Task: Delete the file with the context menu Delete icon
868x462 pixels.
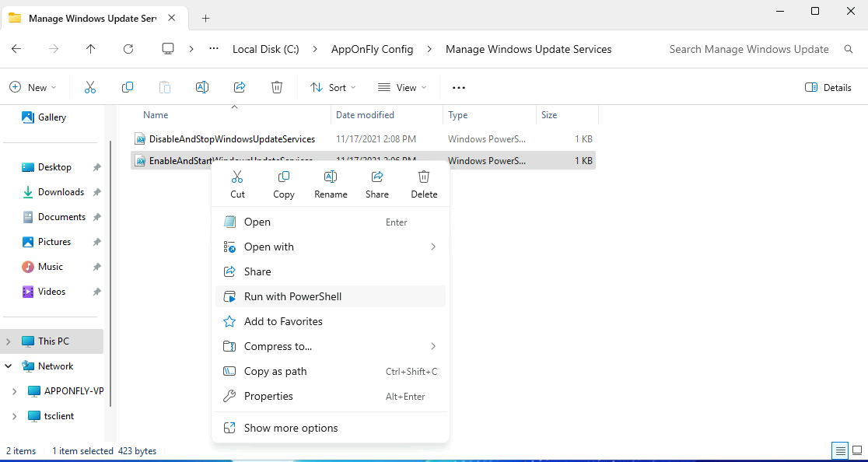Action: [423, 184]
